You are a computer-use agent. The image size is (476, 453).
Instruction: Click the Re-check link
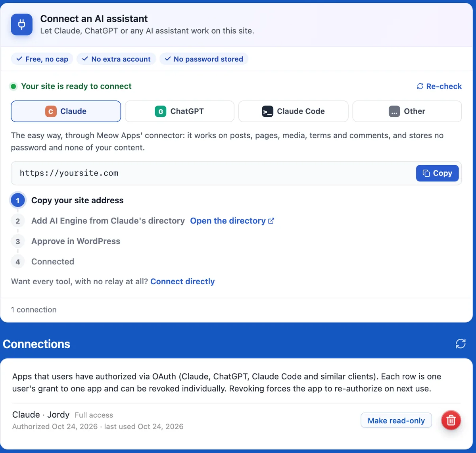click(x=440, y=86)
